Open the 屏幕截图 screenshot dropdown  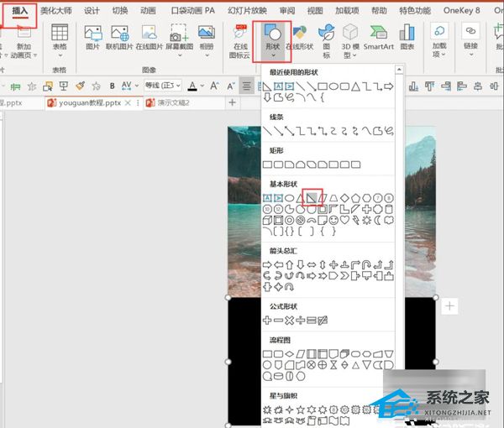[180, 55]
